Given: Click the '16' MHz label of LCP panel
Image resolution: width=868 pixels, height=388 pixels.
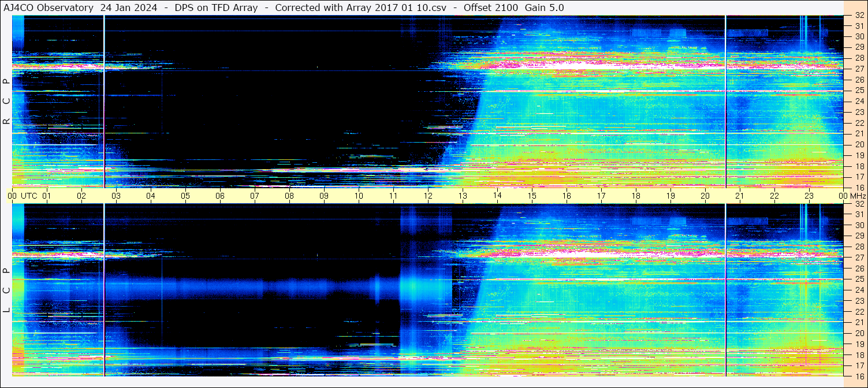Looking at the screenshot, I should pyautogui.click(x=859, y=375).
